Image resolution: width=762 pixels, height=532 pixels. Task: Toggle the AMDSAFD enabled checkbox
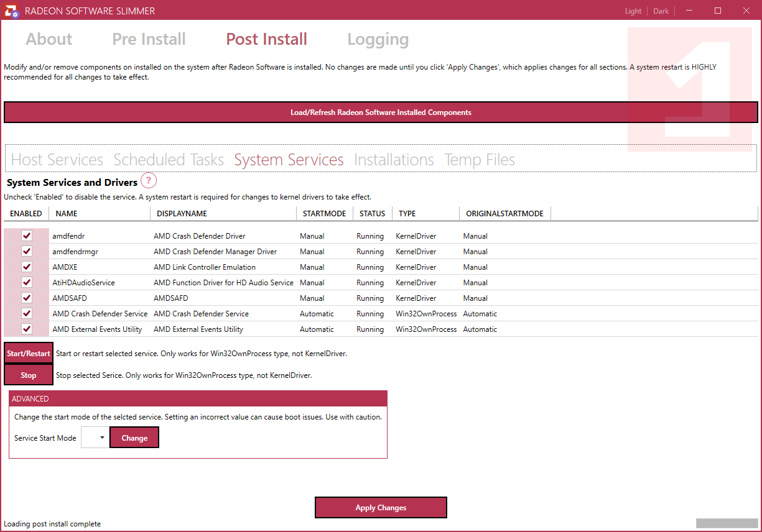tap(27, 298)
